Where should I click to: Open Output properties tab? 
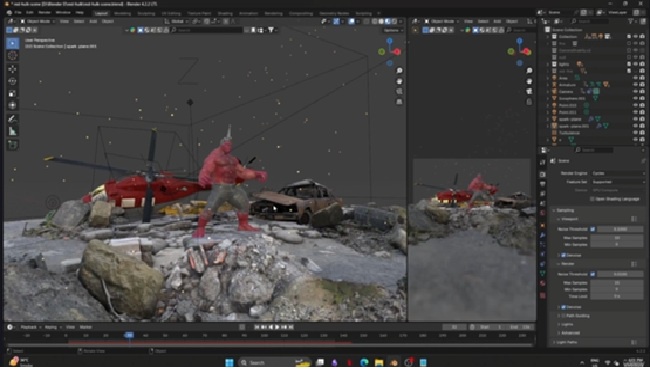(x=543, y=184)
